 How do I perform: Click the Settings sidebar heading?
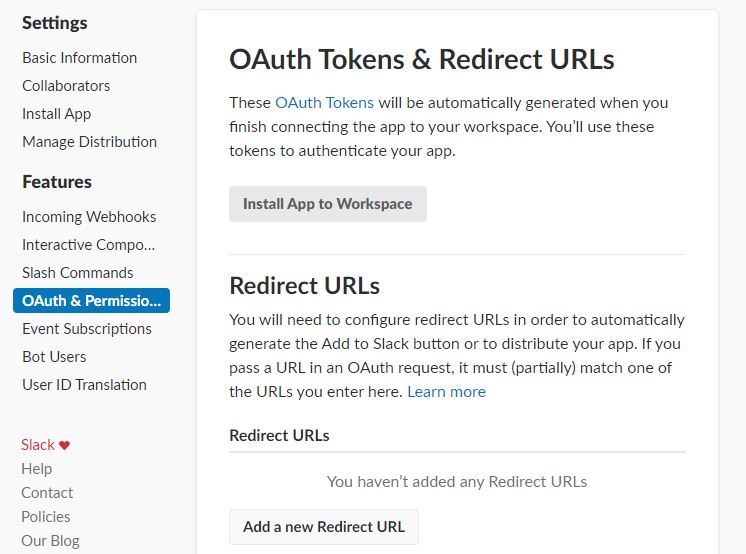click(x=55, y=23)
